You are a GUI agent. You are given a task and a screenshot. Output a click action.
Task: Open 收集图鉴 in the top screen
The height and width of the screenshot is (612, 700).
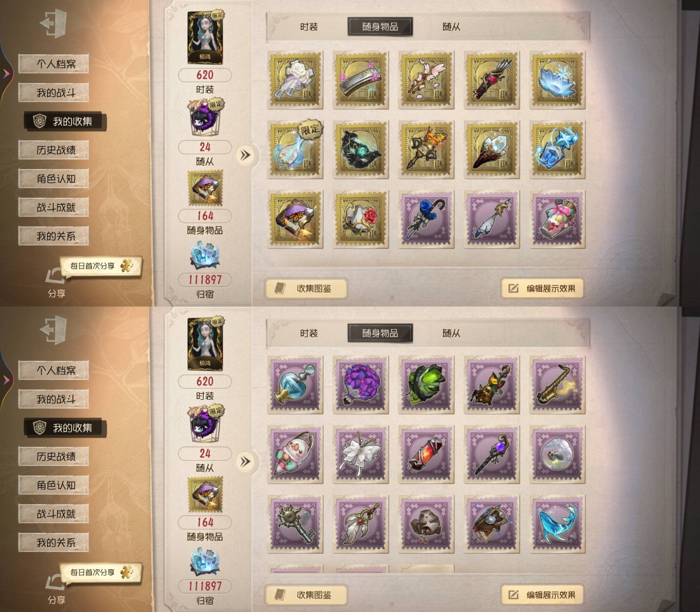[306, 288]
